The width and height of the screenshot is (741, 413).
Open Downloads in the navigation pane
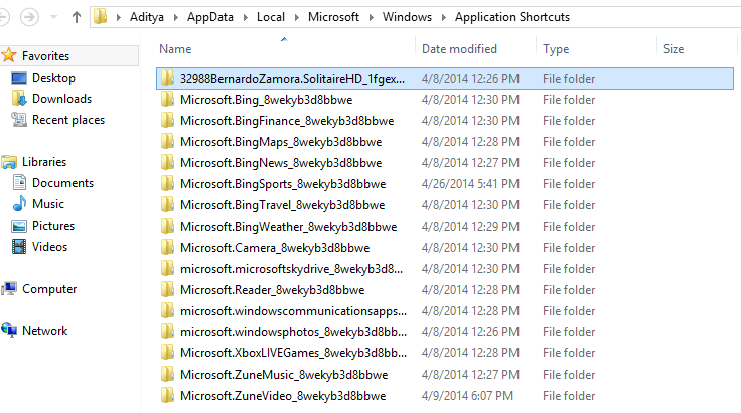pyautogui.click(x=62, y=99)
